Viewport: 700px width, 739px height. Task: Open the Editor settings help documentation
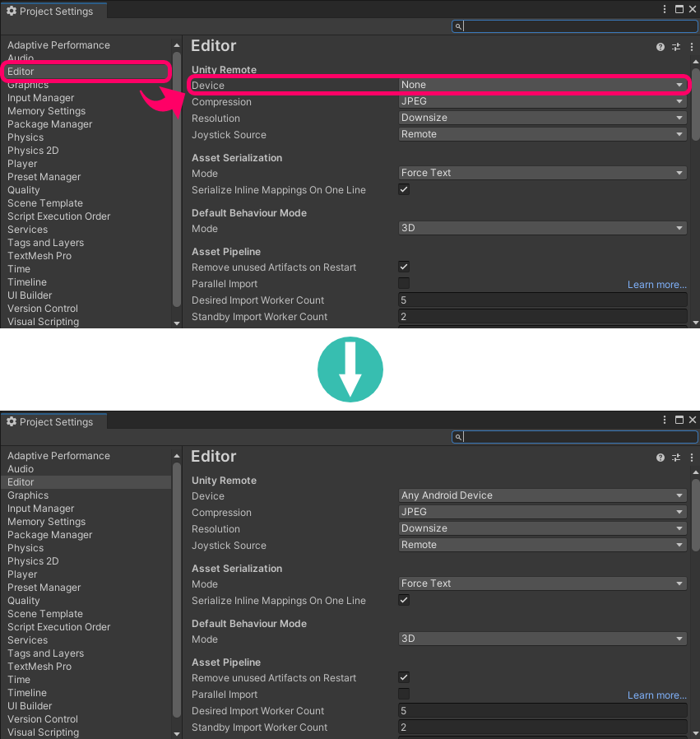(660, 47)
